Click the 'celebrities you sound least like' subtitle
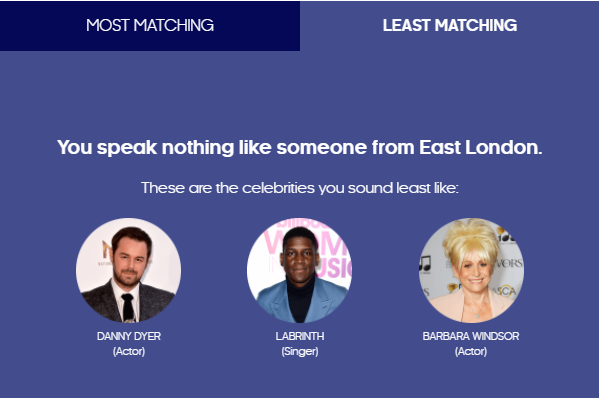This screenshot has width=599, height=398. (300, 188)
